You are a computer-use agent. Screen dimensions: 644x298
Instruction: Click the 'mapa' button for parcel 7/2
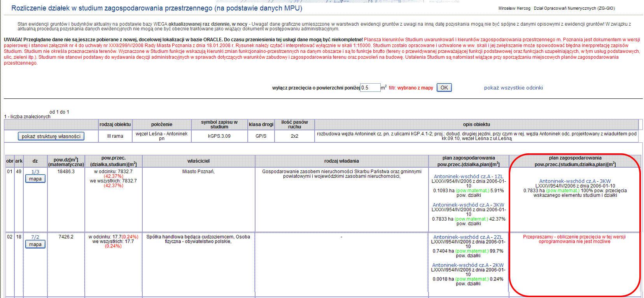pos(35,244)
